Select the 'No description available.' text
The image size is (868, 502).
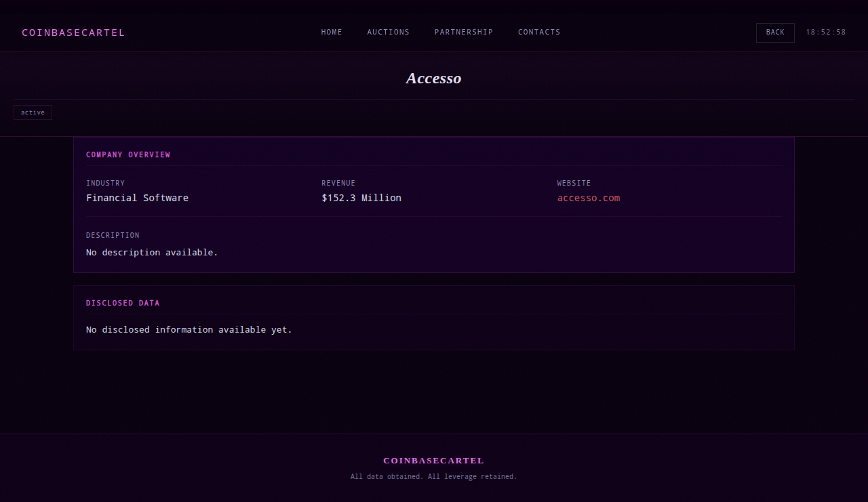tap(152, 252)
